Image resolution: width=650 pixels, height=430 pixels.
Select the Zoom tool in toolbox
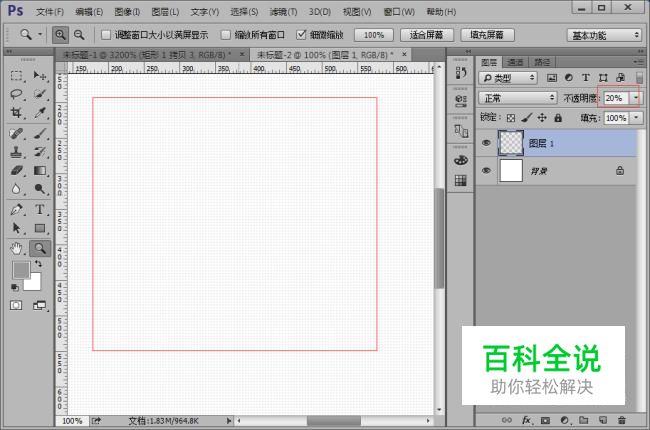(40, 248)
